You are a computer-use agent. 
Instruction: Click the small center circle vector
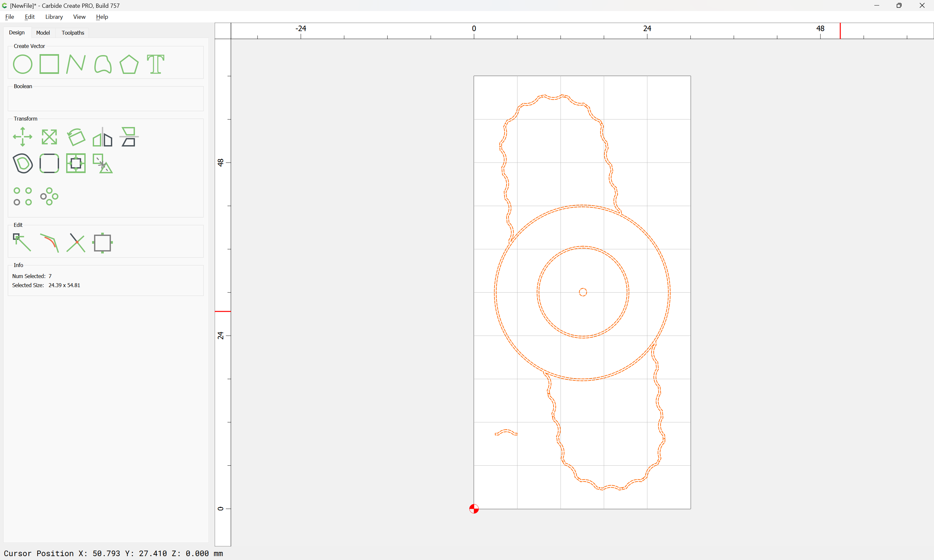(x=583, y=292)
